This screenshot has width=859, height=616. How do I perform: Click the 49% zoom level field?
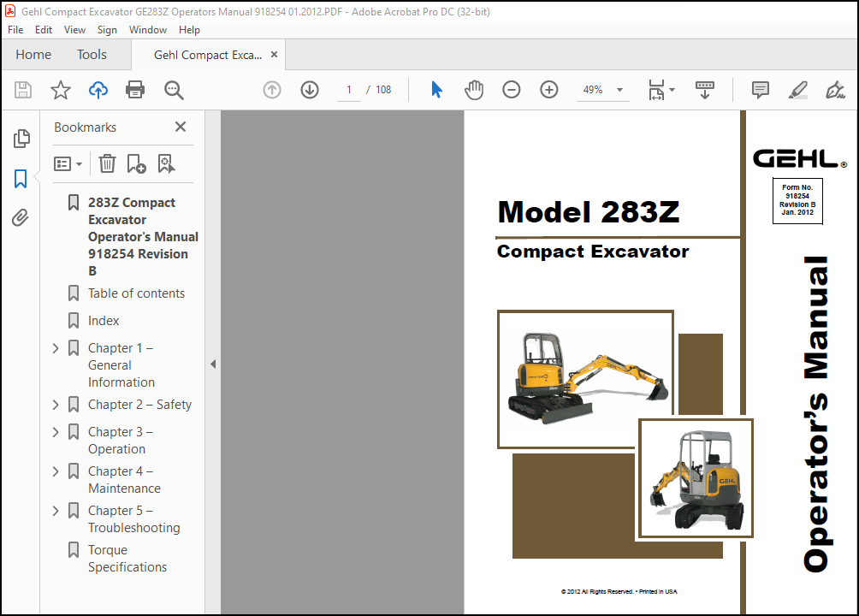[x=593, y=90]
